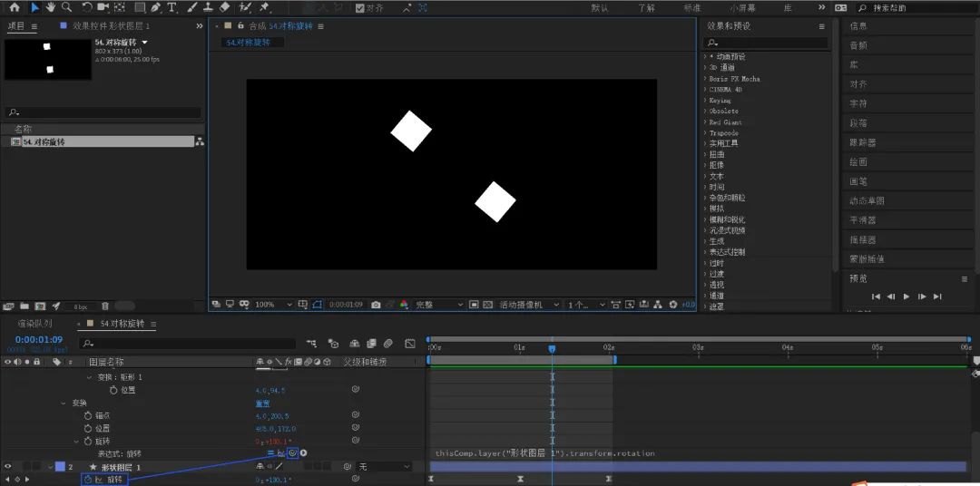Create a new composition in Project panel
Image resolution: width=980 pixels, height=486 pixels.
(40, 306)
